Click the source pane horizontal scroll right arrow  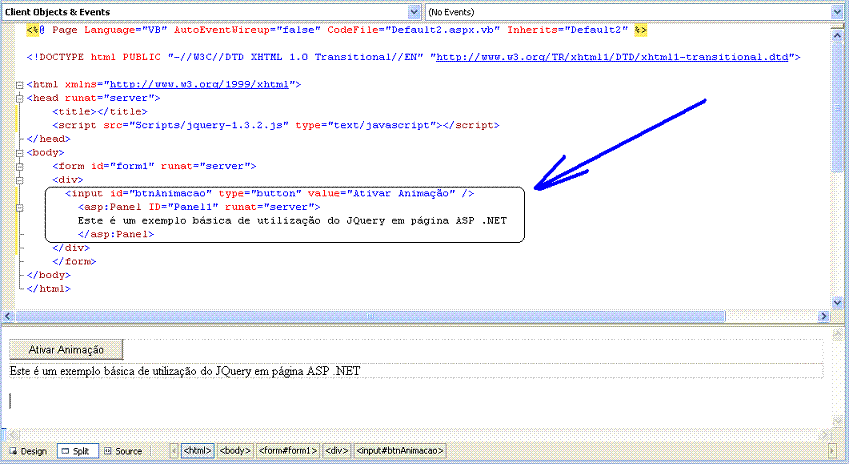[824, 316]
